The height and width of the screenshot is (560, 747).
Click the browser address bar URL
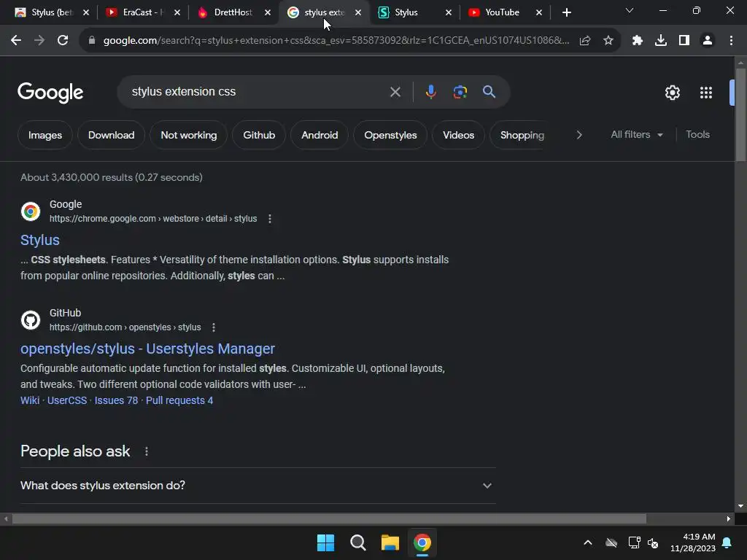[336, 41]
